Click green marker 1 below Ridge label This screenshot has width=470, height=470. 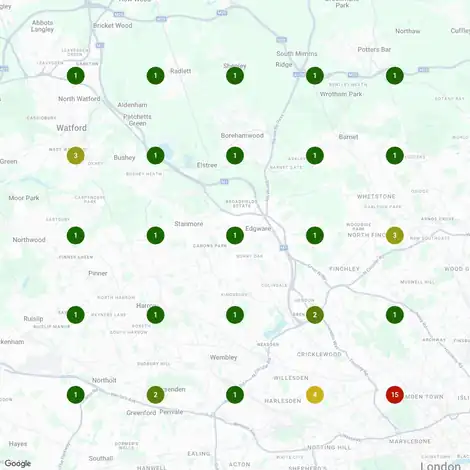pos(315,76)
